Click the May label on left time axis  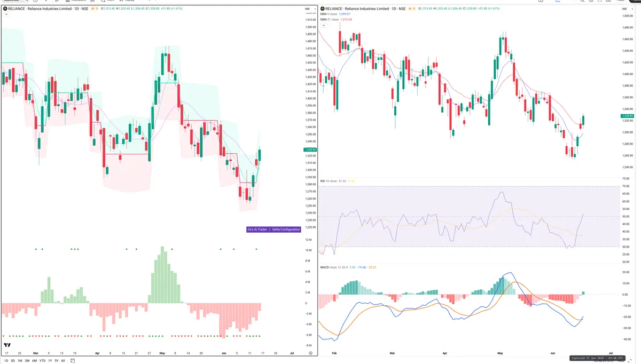162,353
